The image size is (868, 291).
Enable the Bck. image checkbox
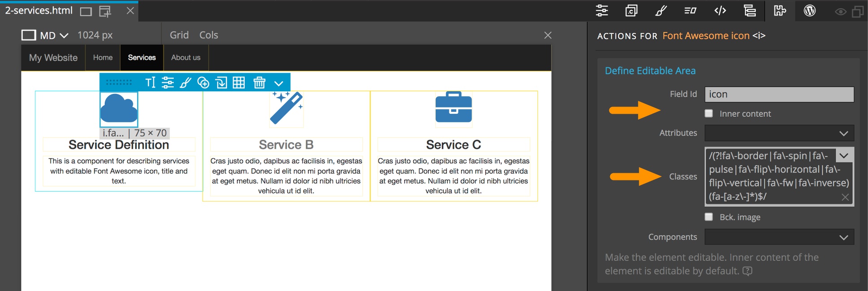(709, 217)
